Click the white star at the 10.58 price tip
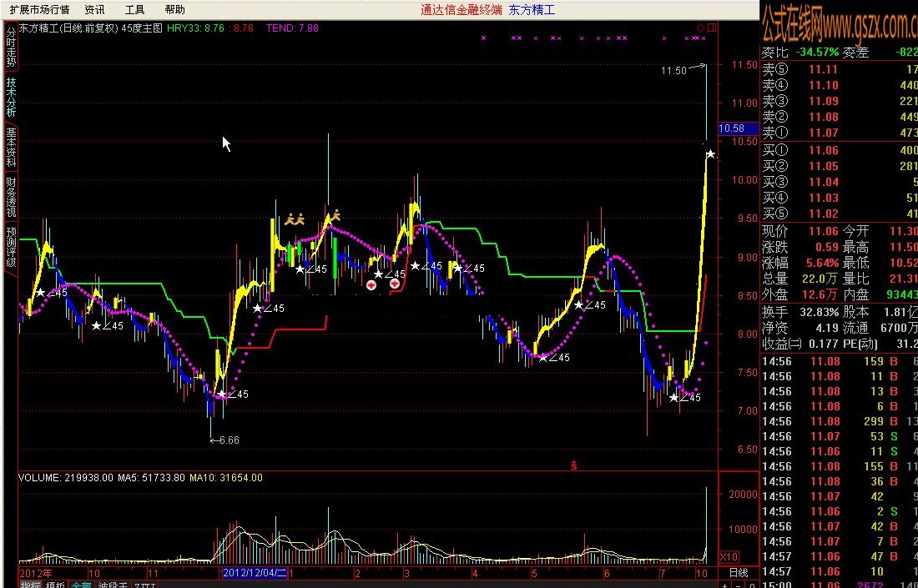The image size is (918, 588). tap(710, 153)
